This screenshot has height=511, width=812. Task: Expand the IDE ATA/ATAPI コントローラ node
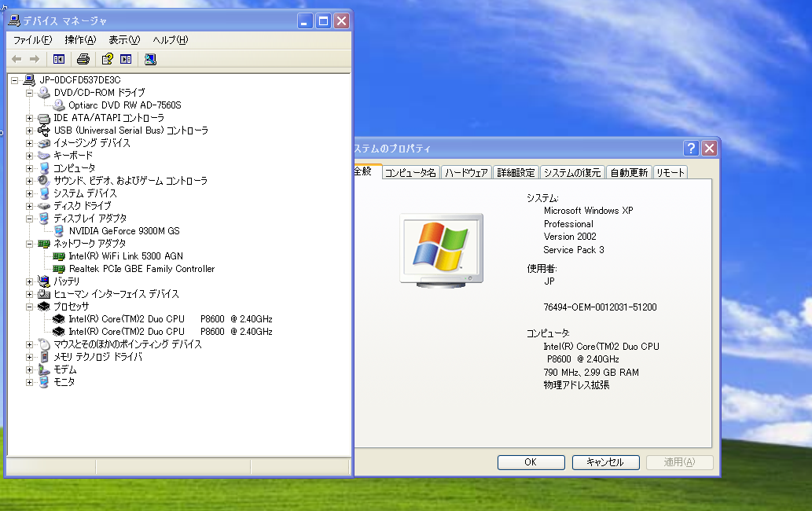[x=30, y=118]
